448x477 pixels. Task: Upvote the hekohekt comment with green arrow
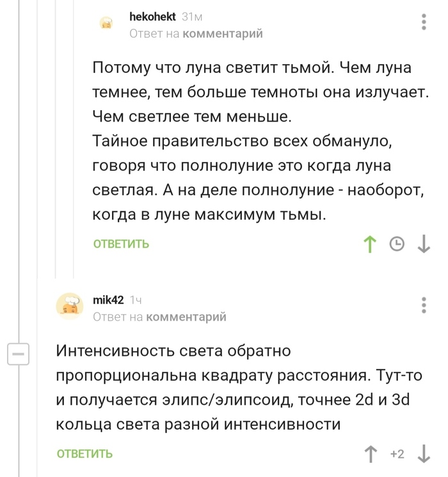point(369,244)
